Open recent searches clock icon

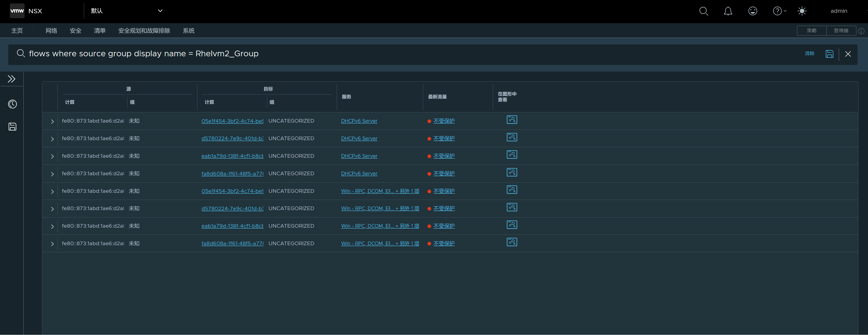point(12,104)
